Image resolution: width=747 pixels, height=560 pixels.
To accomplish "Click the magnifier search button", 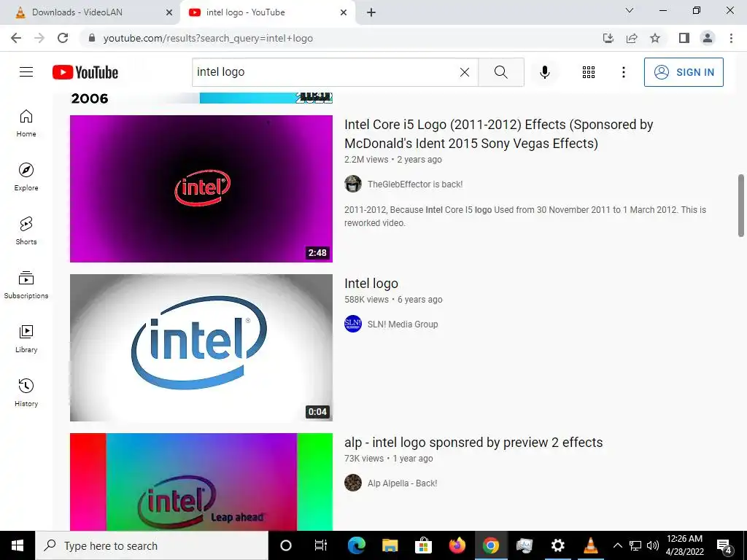I will pos(500,72).
